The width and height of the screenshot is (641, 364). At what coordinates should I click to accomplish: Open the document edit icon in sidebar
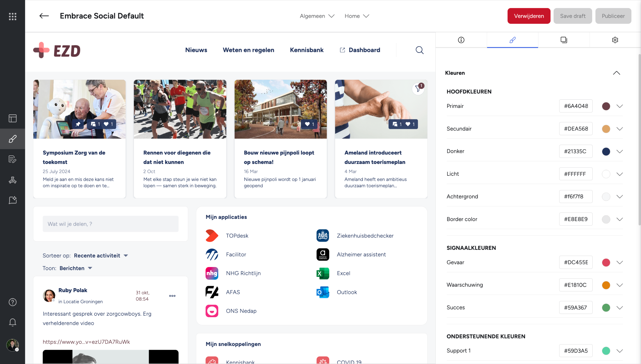point(13,159)
